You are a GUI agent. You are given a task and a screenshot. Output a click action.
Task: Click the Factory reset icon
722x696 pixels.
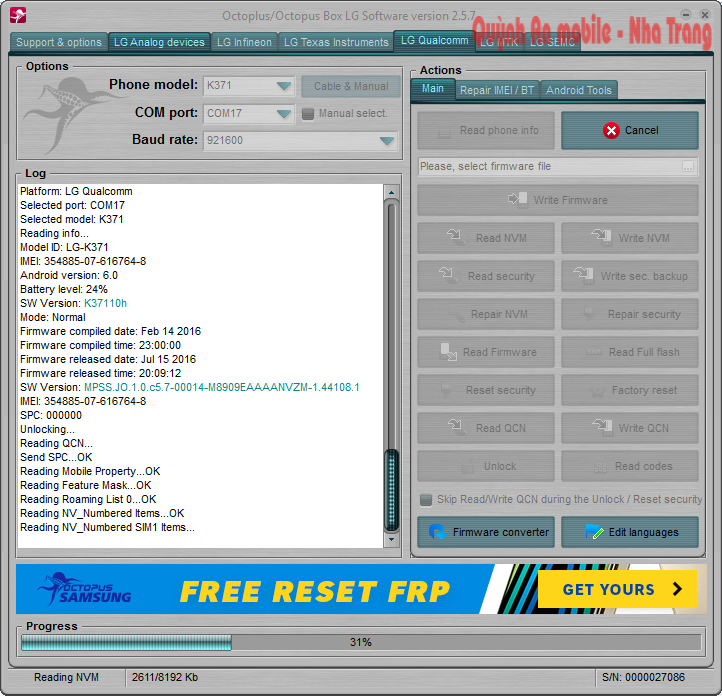point(598,391)
